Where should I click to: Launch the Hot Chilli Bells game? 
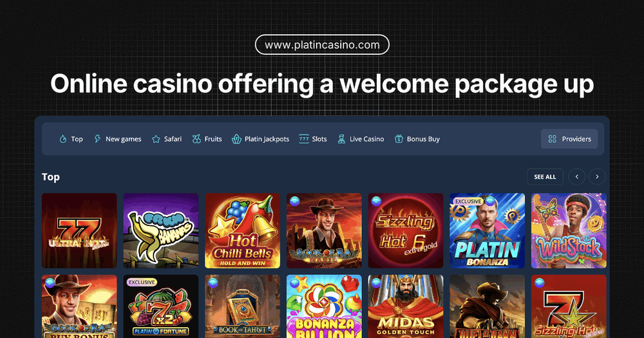tap(242, 231)
